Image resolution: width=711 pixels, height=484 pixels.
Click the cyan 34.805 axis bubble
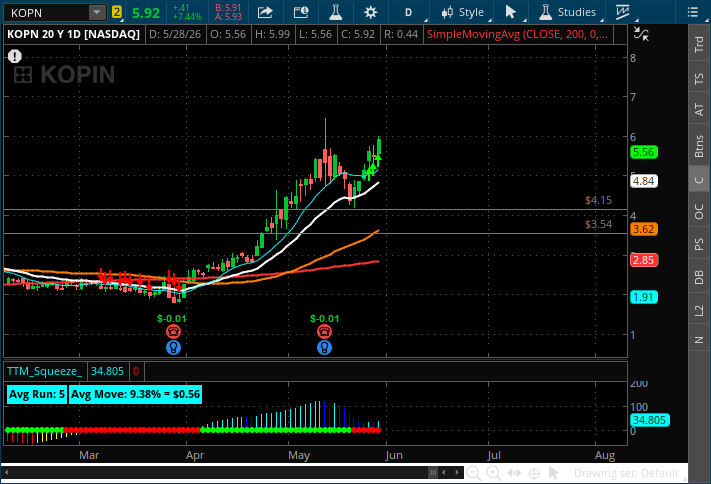click(649, 420)
